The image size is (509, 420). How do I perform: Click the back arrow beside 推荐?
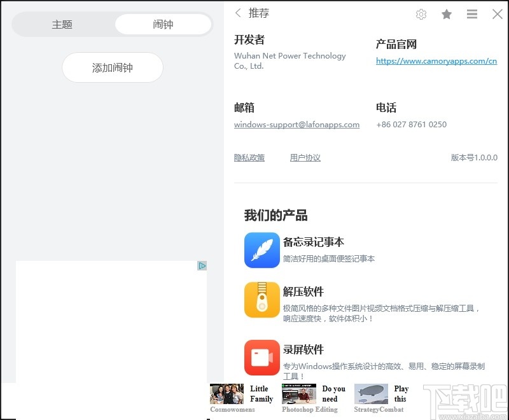tap(237, 13)
